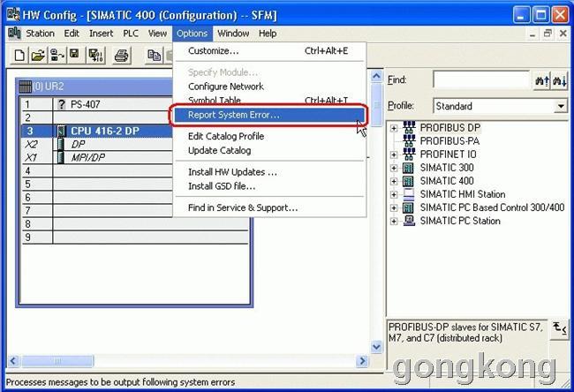This screenshot has height=392, width=574.
Task: Click the SIMATIC PC Station icon
Action: 409,221
